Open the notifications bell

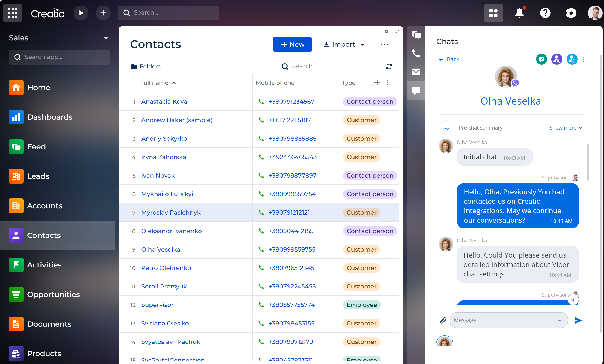pos(519,13)
